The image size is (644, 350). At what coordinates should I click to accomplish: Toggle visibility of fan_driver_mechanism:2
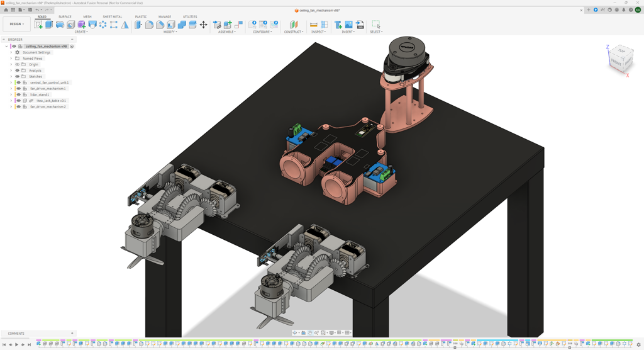pos(18,106)
